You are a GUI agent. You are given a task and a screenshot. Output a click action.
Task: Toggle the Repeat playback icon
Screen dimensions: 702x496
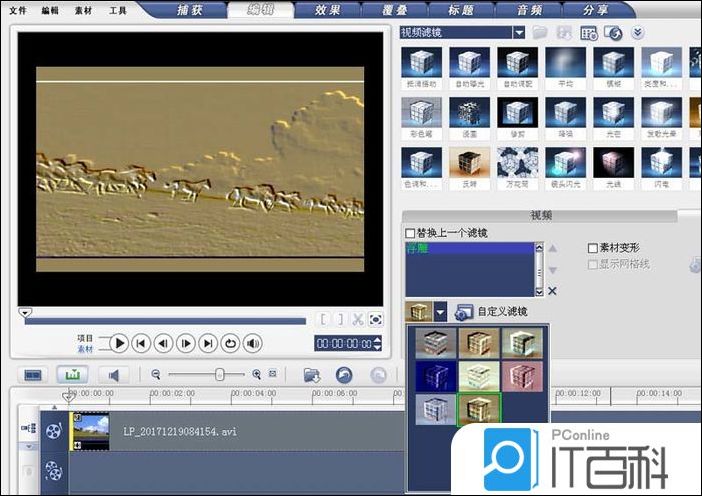point(231,343)
